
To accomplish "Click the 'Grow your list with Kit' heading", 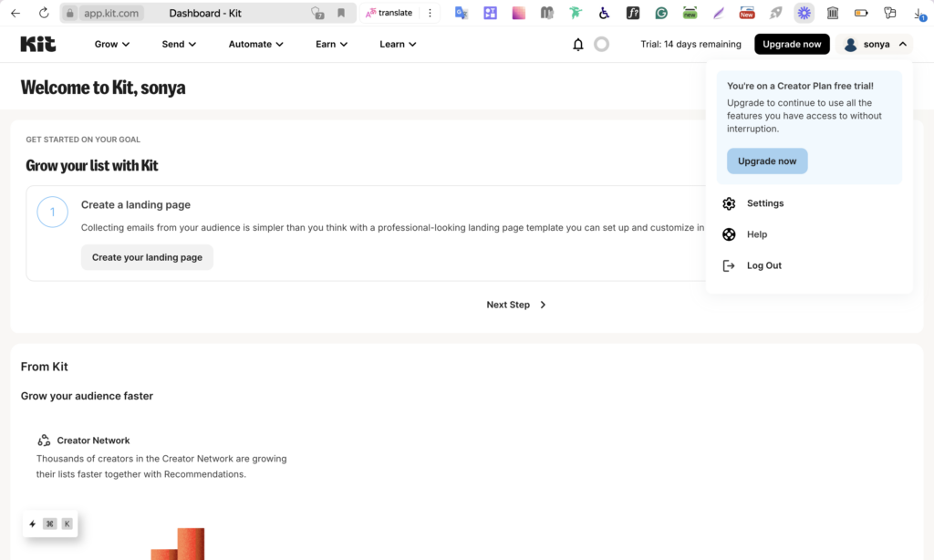I will click(92, 166).
